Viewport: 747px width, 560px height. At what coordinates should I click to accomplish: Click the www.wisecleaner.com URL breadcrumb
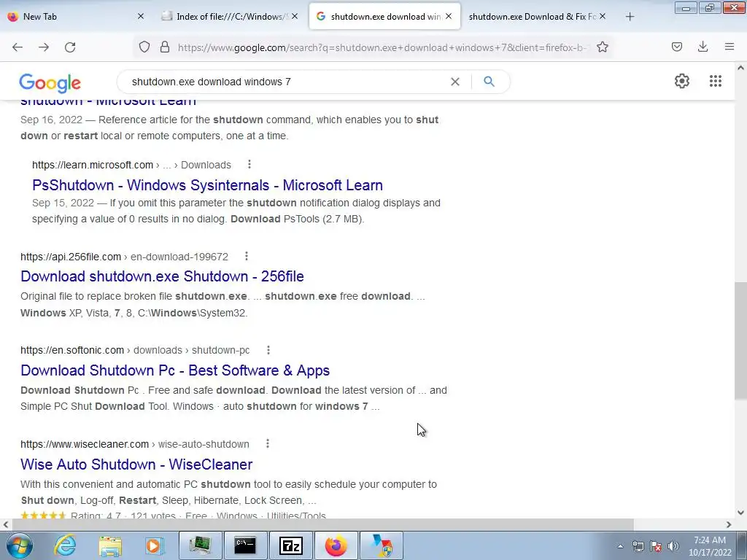pyautogui.click(x=134, y=444)
